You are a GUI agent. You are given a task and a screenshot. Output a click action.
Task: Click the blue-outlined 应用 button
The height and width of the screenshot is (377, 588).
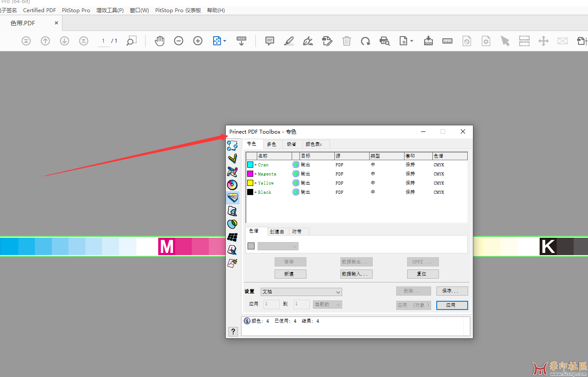[x=452, y=305]
